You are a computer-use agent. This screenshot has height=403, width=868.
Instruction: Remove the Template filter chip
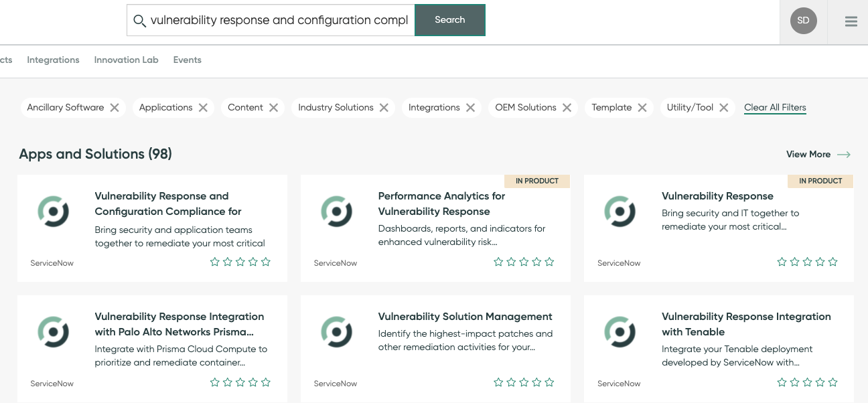tap(642, 108)
